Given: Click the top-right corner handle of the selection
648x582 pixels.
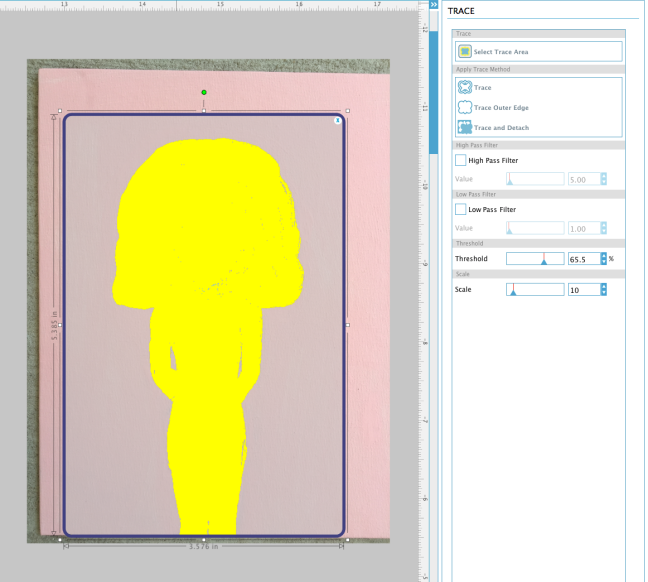Looking at the screenshot, I should pos(348,111).
